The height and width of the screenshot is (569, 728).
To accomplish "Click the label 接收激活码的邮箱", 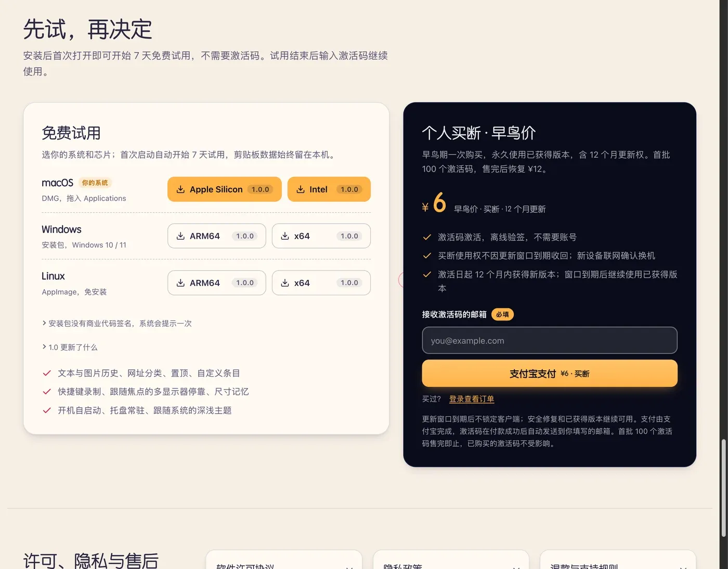I will coord(454,315).
